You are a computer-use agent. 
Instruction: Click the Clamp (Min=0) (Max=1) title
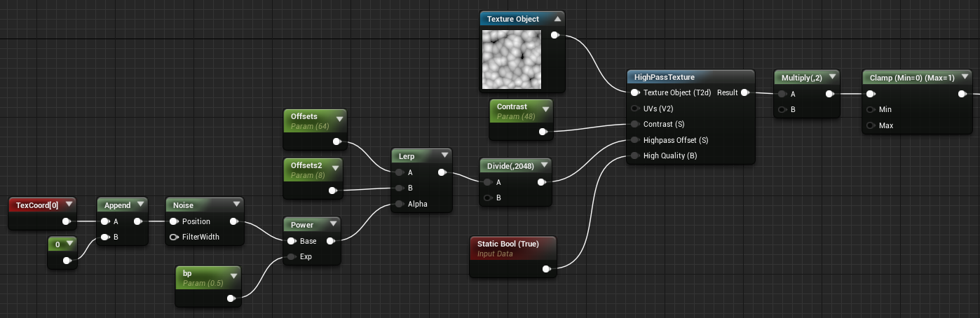912,78
